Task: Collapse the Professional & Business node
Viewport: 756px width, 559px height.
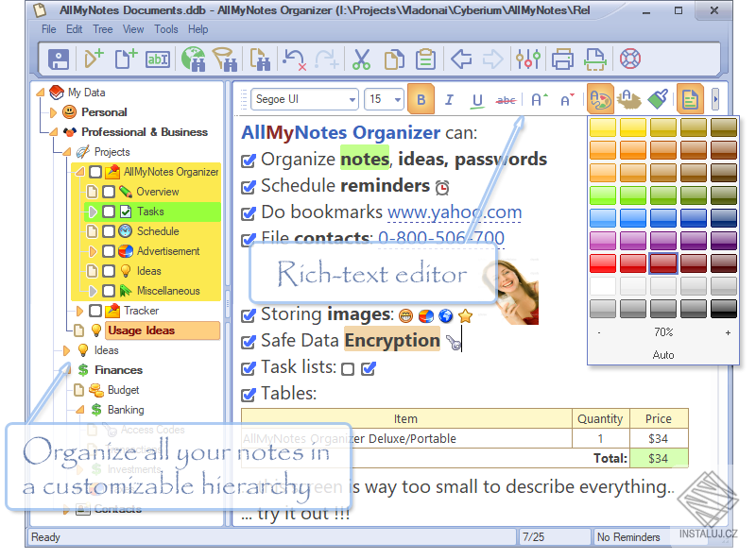Action: coord(54,132)
